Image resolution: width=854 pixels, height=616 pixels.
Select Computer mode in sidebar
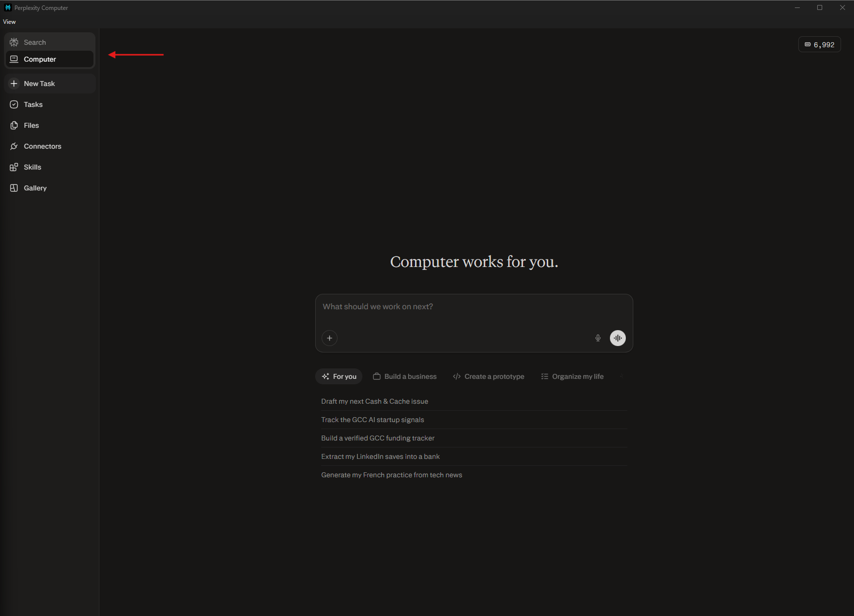click(x=49, y=59)
